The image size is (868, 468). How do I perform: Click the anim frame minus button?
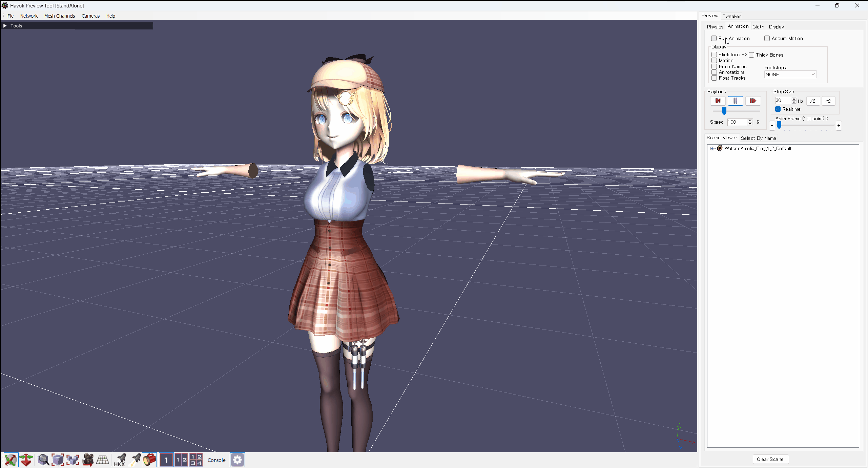tap(772, 126)
